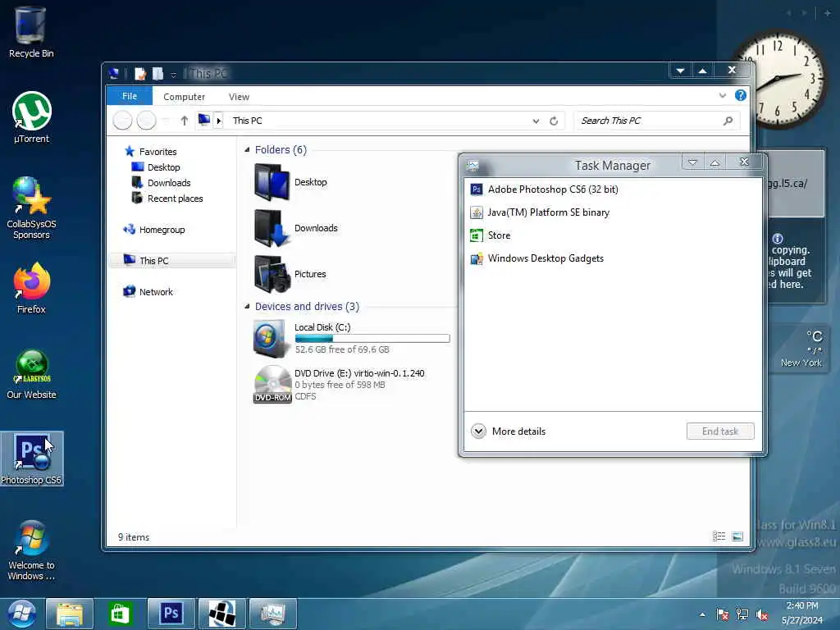Open the Downloads folder icon in This PC
Image resolution: width=840 pixels, height=630 pixels.
[272, 228]
